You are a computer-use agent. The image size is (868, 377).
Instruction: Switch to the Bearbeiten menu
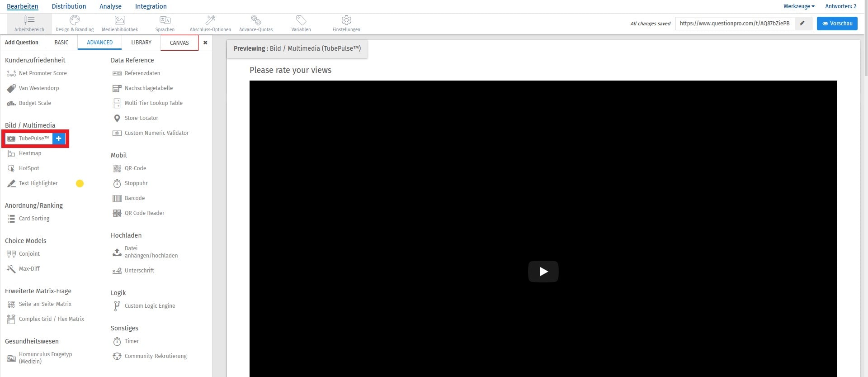tap(23, 6)
